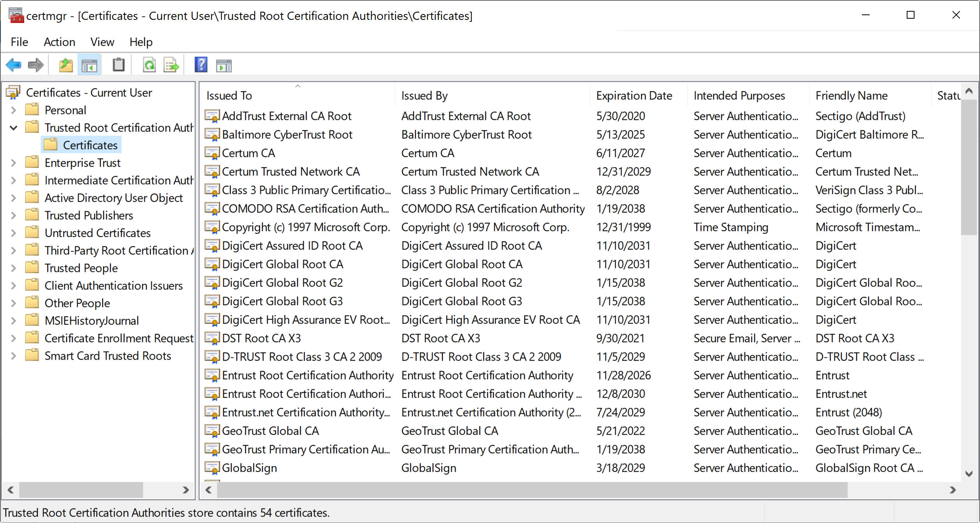980x523 pixels.
Task: Click the COMODO RSA certificate icon
Action: tap(212, 208)
